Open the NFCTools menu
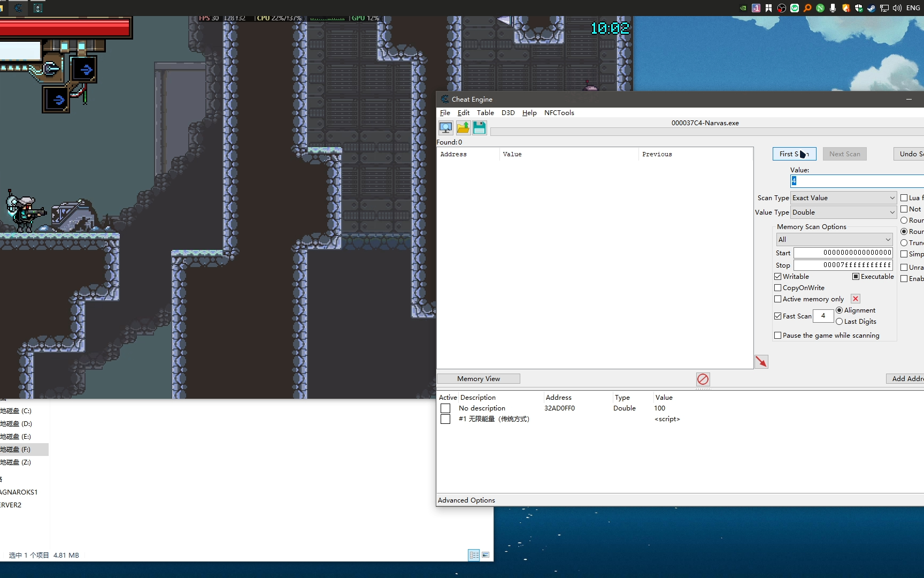 point(559,113)
